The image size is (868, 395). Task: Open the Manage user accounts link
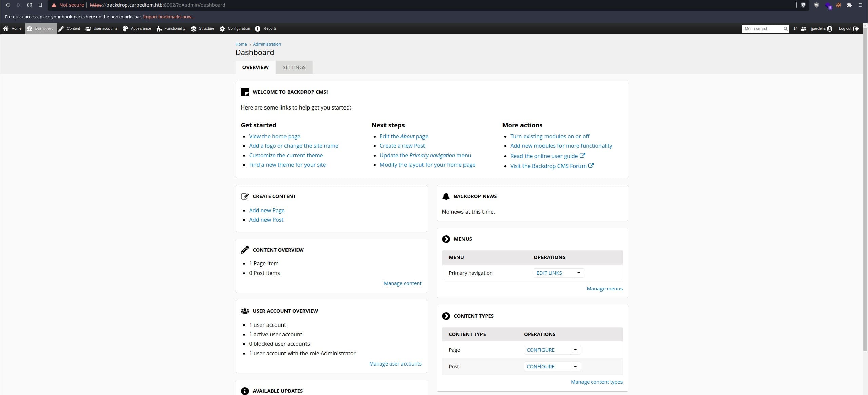[x=395, y=364]
